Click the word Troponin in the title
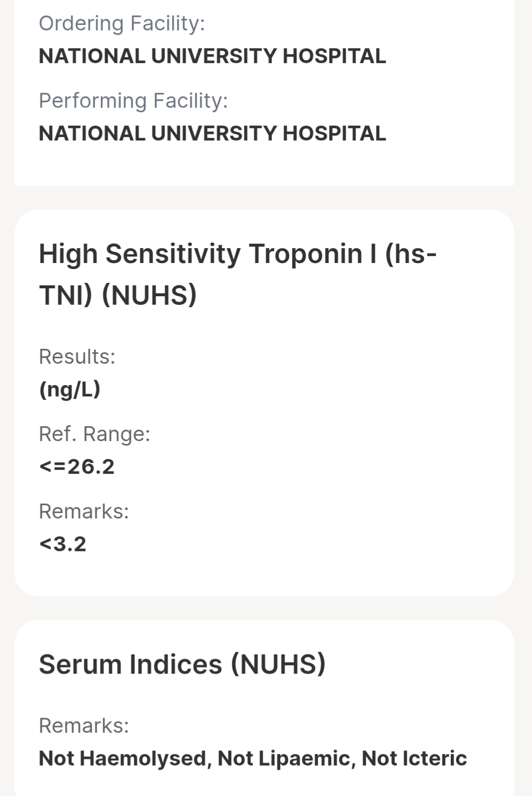Image resolution: width=532 pixels, height=796 pixels. [x=305, y=254]
